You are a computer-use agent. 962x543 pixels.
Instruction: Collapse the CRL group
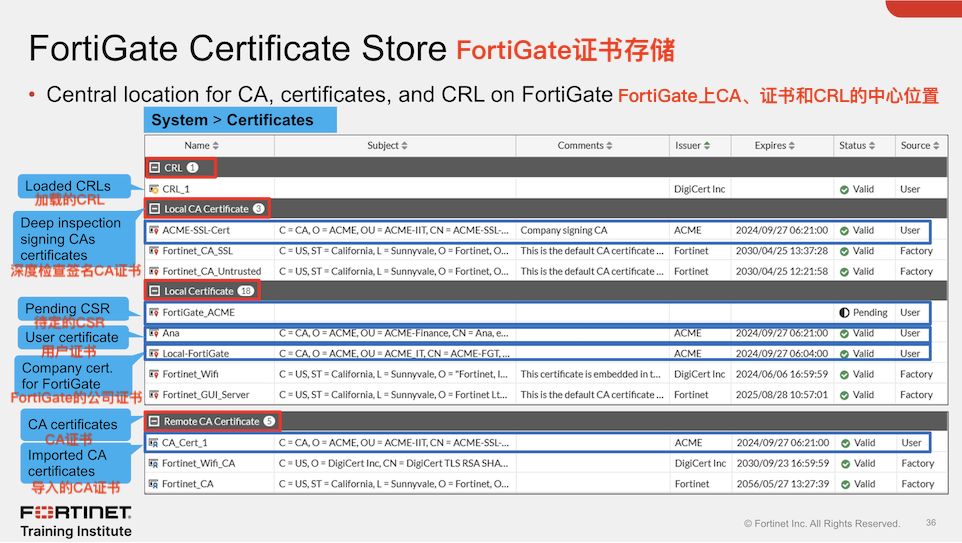pos(155,168)
